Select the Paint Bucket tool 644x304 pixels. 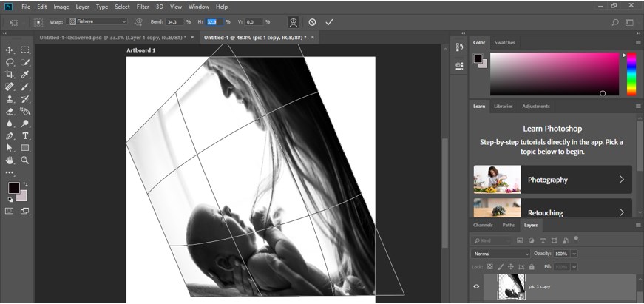tap(25, 112)
